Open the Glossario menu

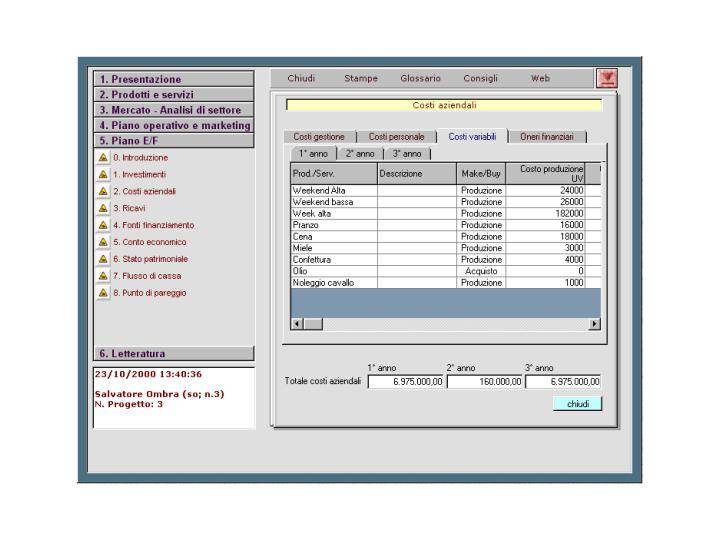tap(420, 78)
